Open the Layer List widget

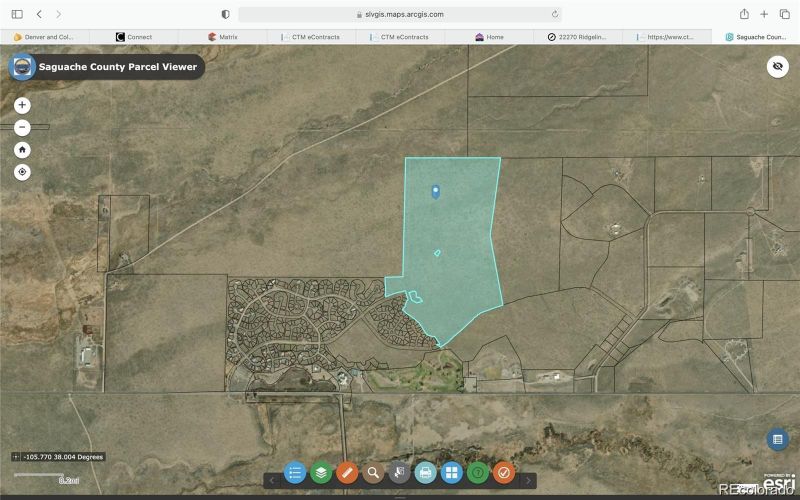[x=321, y=473]
